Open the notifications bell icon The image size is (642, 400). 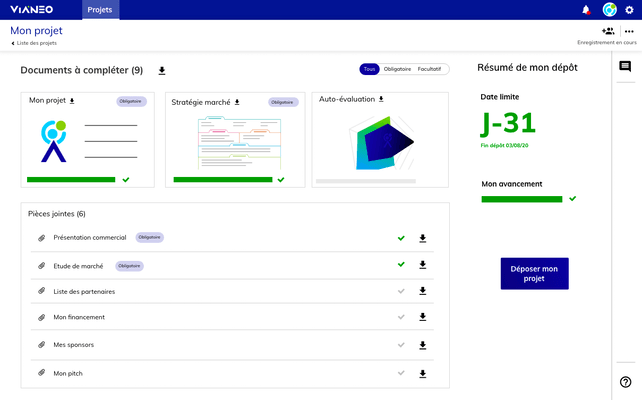(x=586, y=10)
